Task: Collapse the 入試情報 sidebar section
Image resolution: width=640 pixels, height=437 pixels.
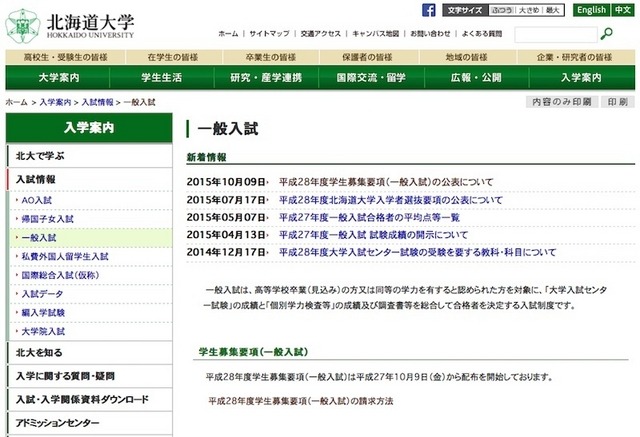Action: (89, 180)
